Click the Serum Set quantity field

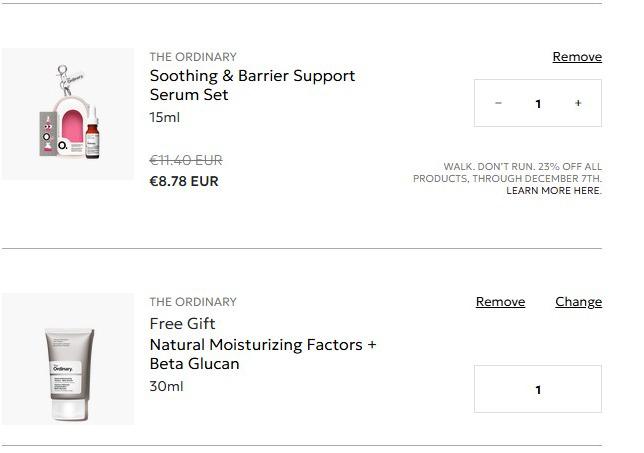[538, 104]
